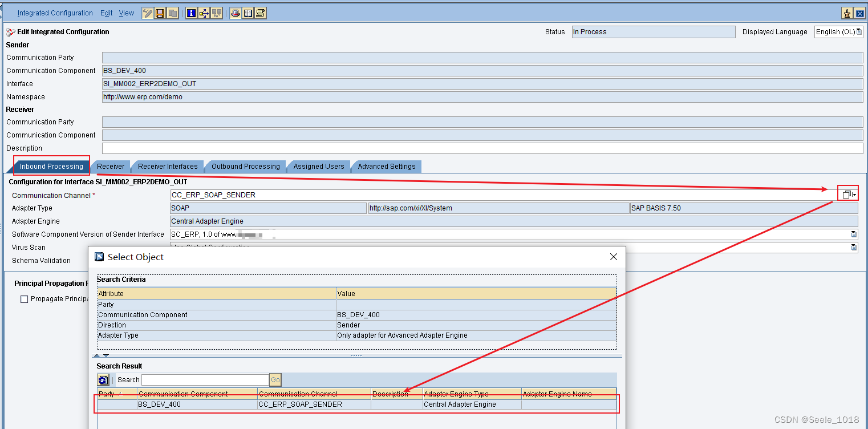Sort by Adapter Engine Type column header

[x=472, y=394]
